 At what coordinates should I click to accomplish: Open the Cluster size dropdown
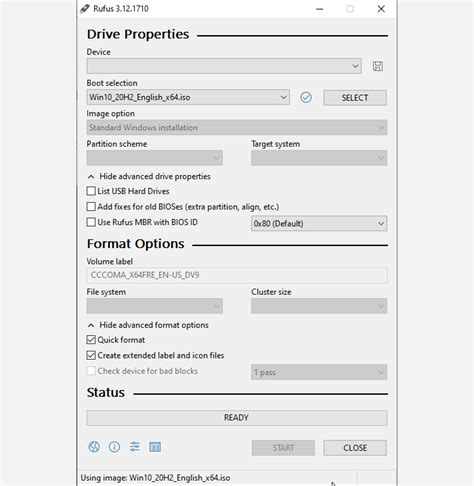(x=319, y=306)
